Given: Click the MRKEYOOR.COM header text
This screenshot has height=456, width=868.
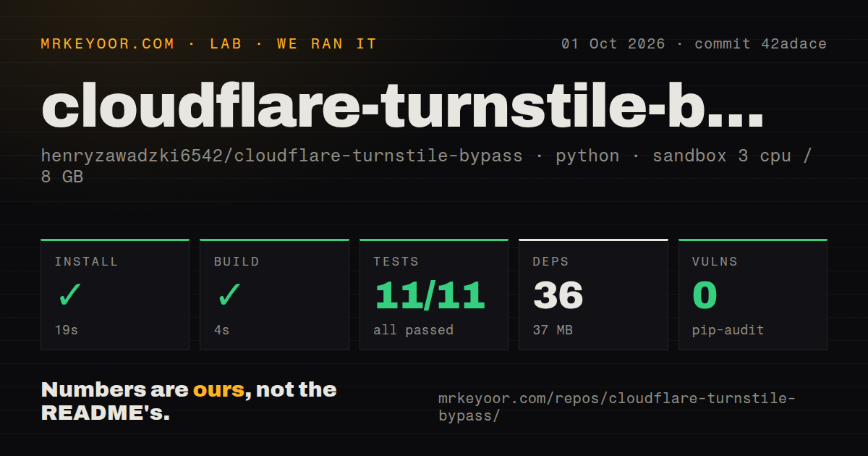Looking at the screenshot, I should [x=108, y=43].
